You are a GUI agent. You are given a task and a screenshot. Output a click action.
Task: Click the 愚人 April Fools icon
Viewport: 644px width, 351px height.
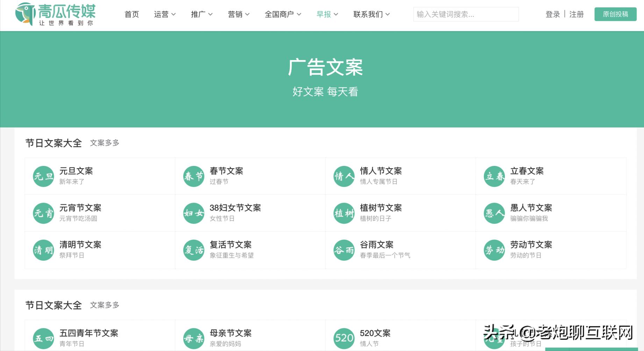(494, 213)
